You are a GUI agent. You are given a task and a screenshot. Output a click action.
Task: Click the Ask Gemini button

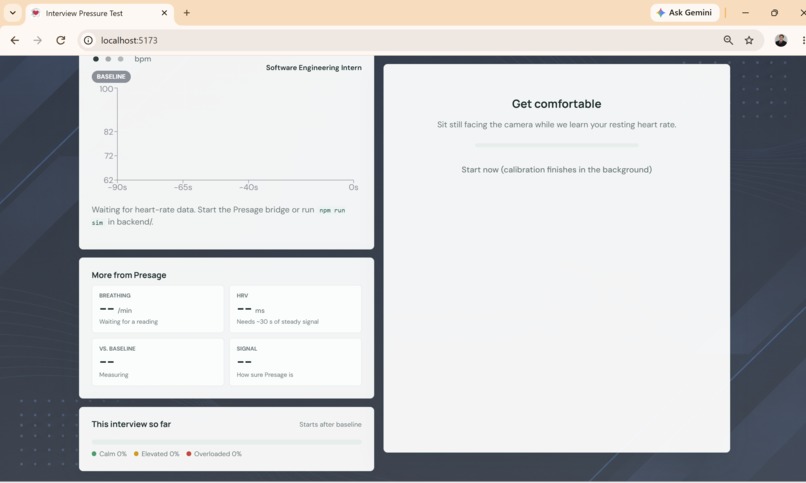click(x=684, y=13)
